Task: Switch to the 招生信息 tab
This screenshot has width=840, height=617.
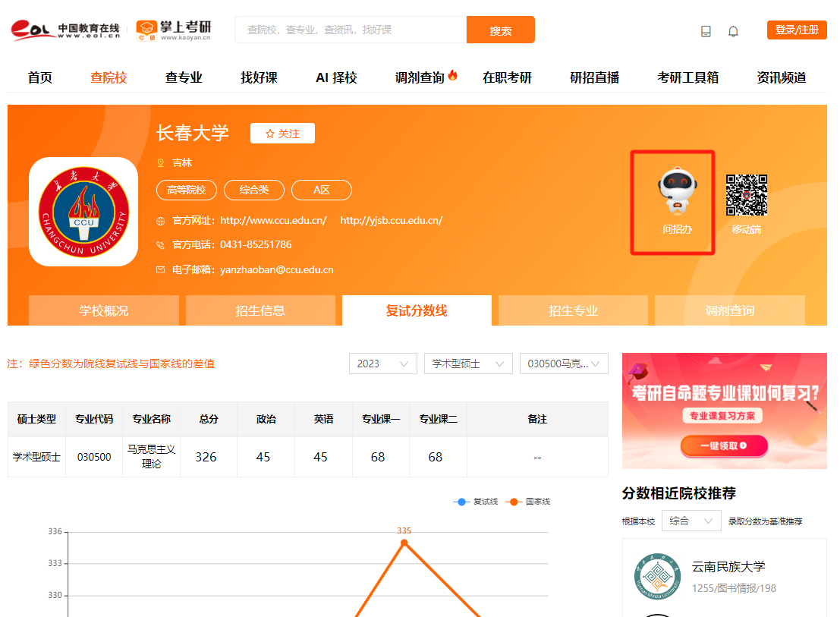Action: [x=260, y=310]
